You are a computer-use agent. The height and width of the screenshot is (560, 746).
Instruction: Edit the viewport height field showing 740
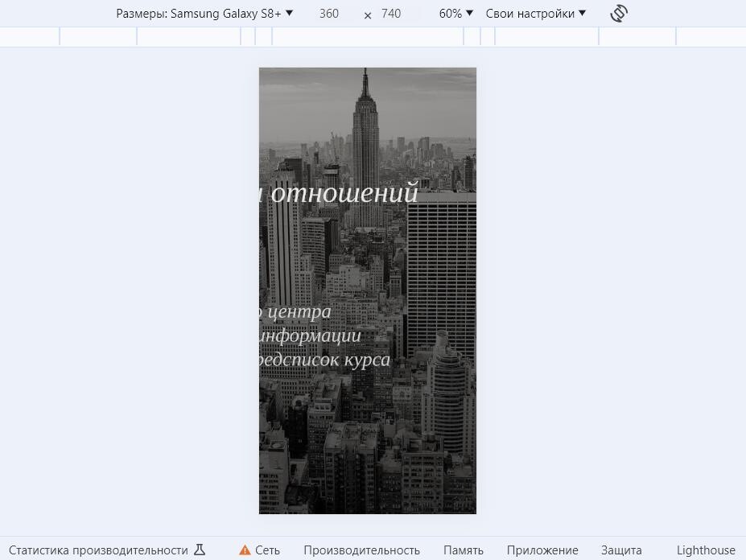click(391, 14)
